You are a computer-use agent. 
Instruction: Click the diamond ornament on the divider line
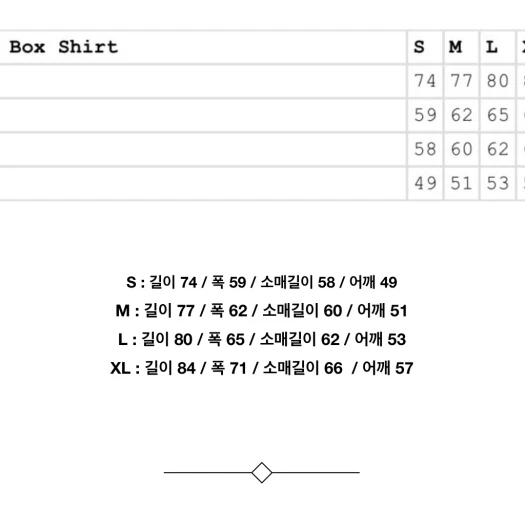[261, 472]
